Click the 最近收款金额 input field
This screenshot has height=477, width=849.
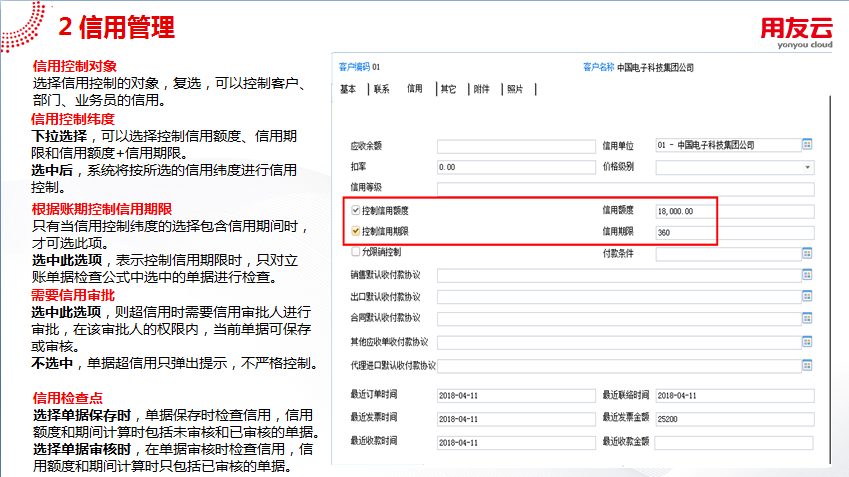(x=734, y=443)
